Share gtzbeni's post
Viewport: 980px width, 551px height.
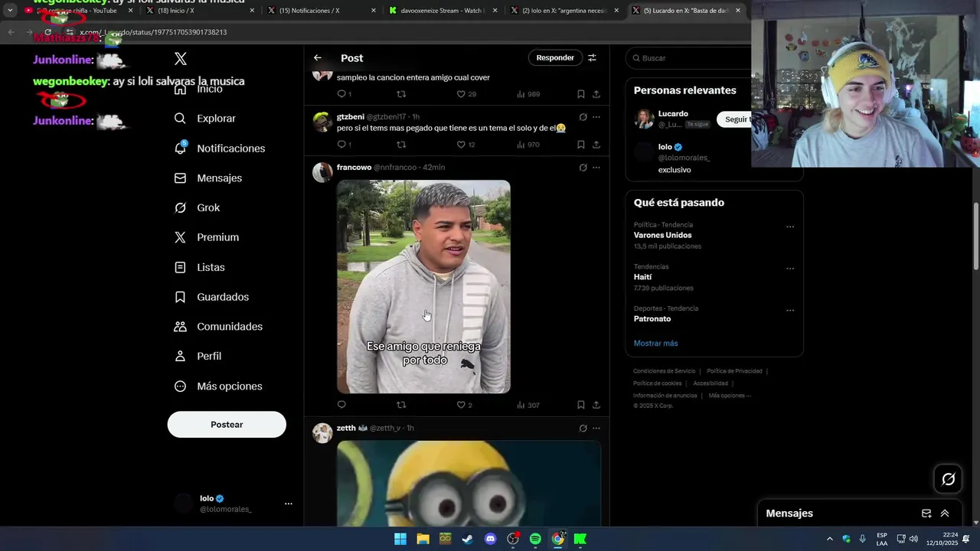point(596,145)
